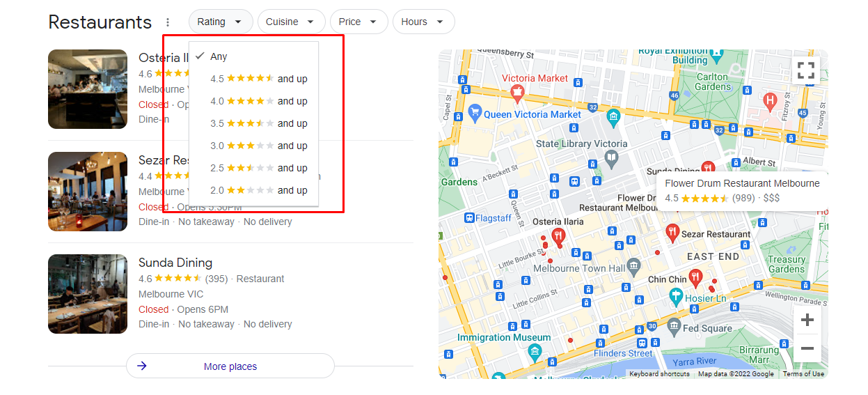Click Queen Victoria Market shopping pin
The width and height of the screenshot is (868, 395).
click(475, 114)
